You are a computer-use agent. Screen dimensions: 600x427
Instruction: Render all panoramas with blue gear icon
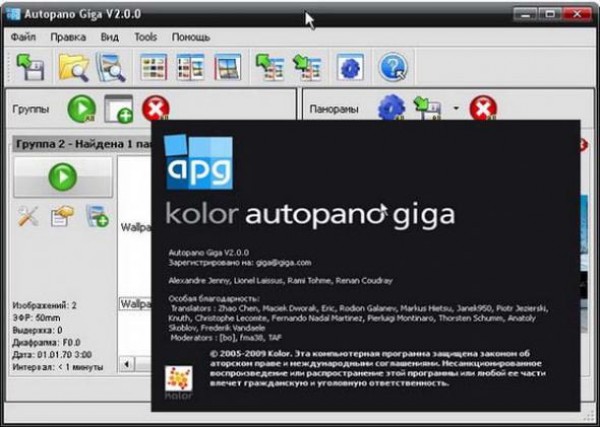391,108
